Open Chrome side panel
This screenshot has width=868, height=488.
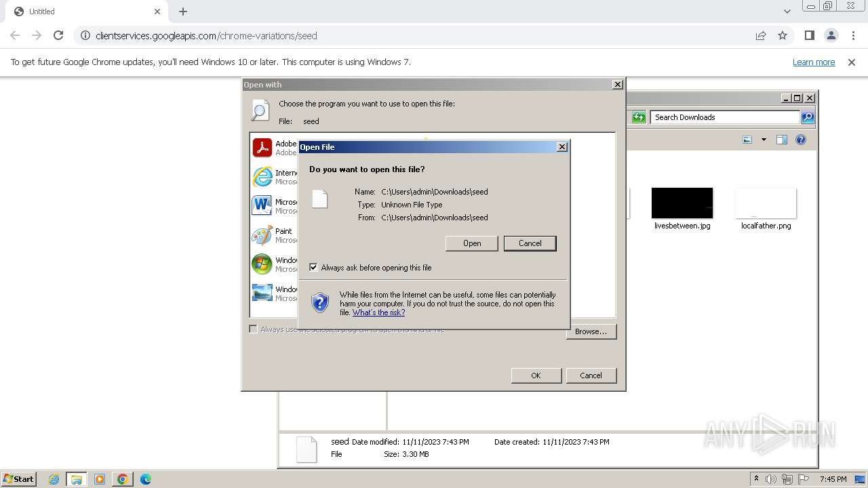click(809, 35)
